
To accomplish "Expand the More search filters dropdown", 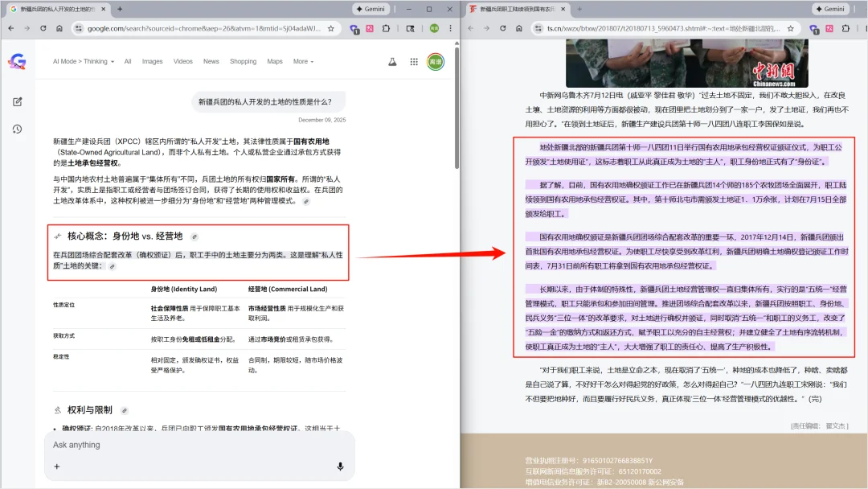I will point(304,61).
